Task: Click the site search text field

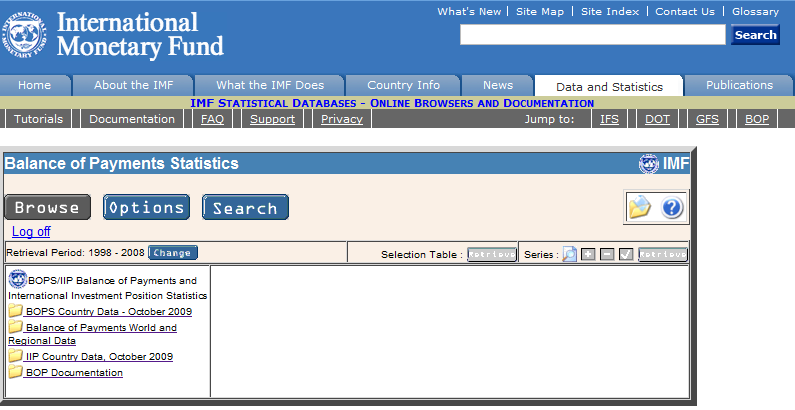Action: 592,35
